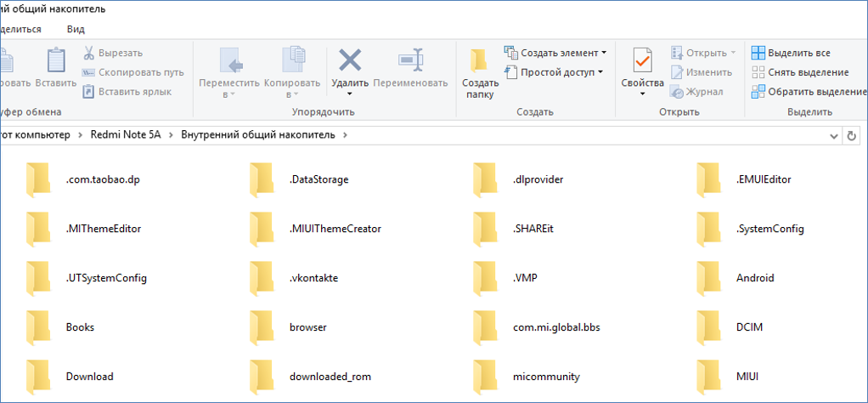This screenshot has height=403, width=868.
Task: Click the Rename (Переименовать) icon
Action: 410,60
